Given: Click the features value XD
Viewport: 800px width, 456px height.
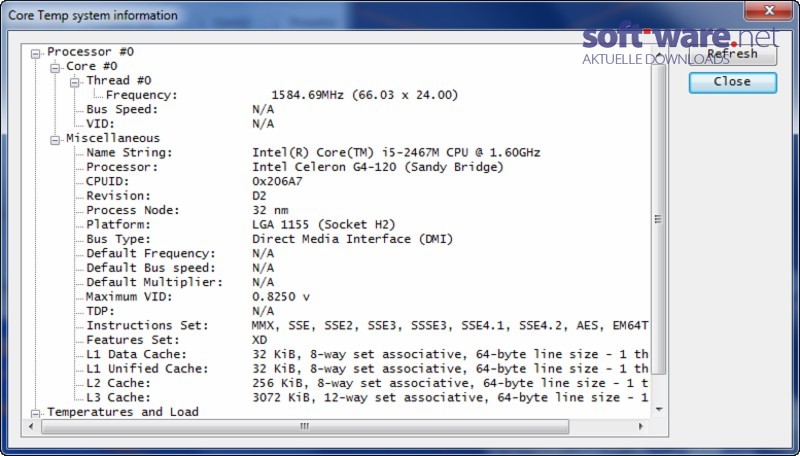Looking at the screenshot, I should coord(259,340).
